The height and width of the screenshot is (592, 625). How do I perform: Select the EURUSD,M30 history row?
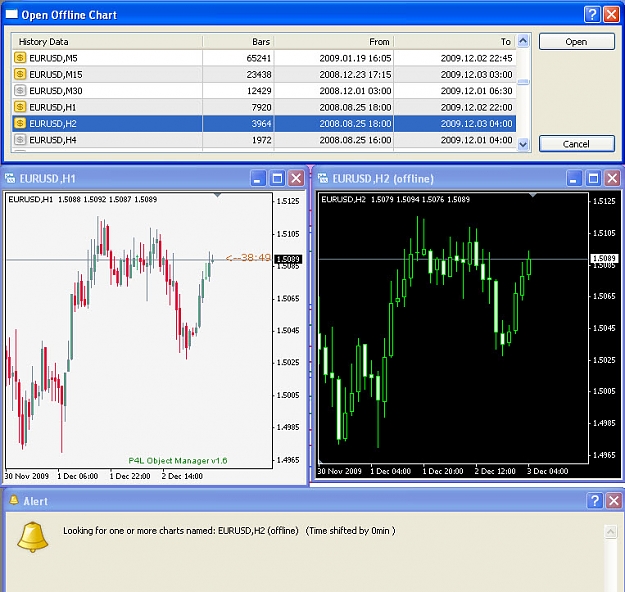pos(264,90)
